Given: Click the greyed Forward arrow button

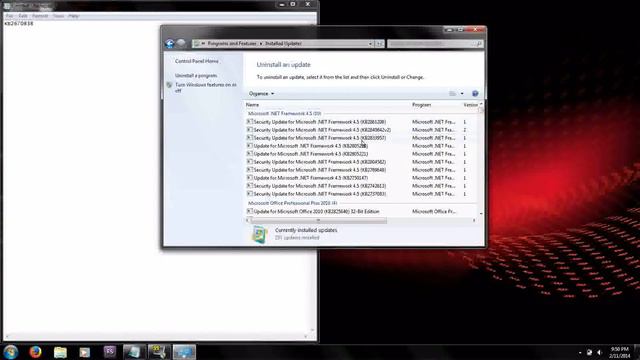Looking at the screenshot, I should tap(181, 43).
